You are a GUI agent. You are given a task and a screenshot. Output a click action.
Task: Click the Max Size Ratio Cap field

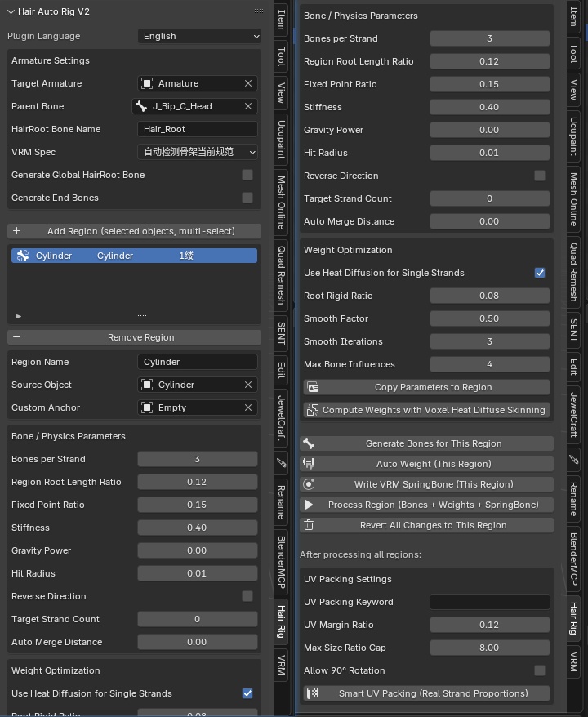(x=490, y=648)
